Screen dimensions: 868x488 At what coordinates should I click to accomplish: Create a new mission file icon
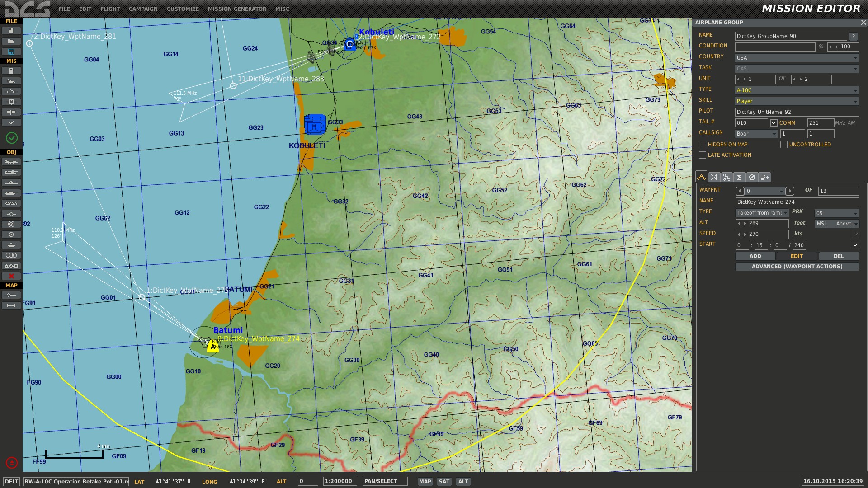pyautogui.click(x=11, y=31)
